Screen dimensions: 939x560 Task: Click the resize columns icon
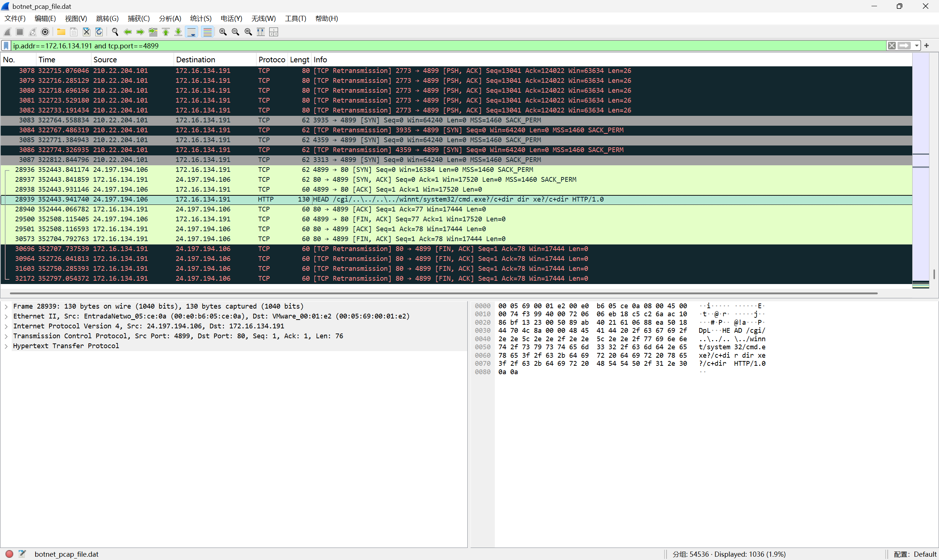260,32
